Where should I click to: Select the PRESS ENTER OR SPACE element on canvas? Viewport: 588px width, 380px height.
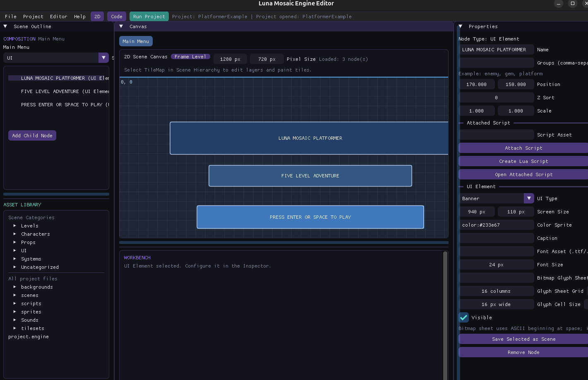coord(310,217)
